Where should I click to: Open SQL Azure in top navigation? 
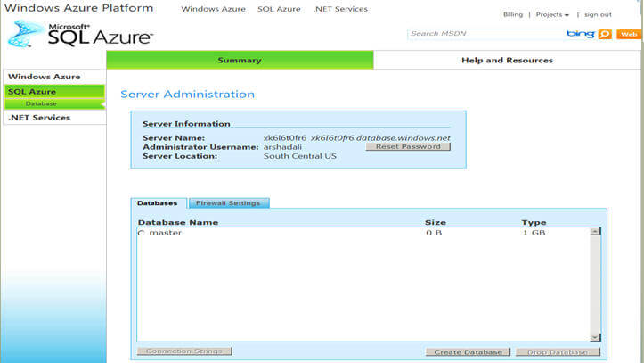pyautogui.click(x=279, y=9)
